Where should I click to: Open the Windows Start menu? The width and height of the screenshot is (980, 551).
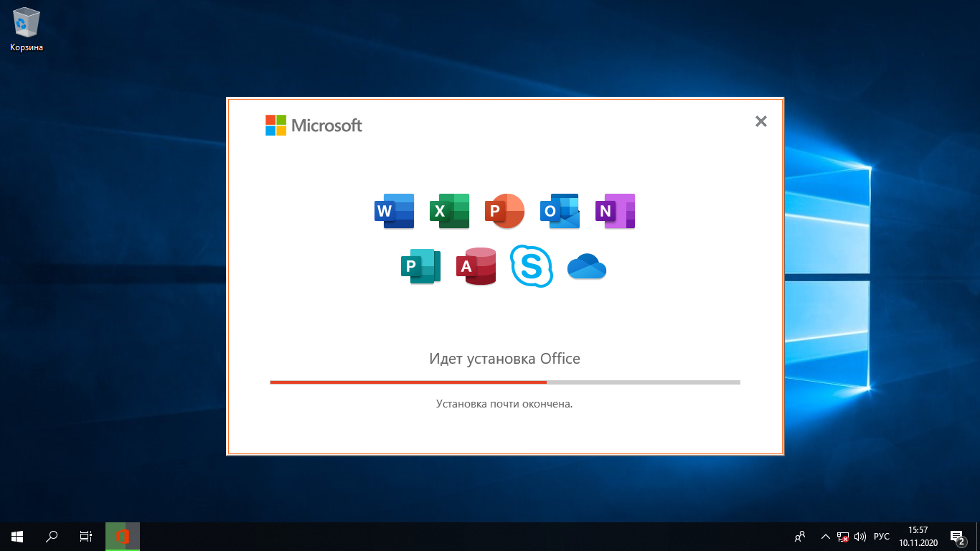click(x=17, y=536)
